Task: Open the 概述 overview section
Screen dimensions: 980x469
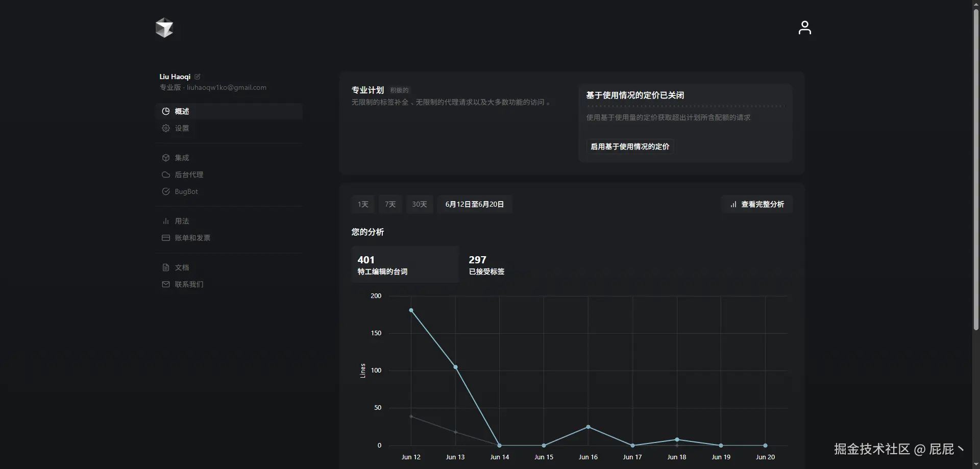Action: click(x=182, y=111)
